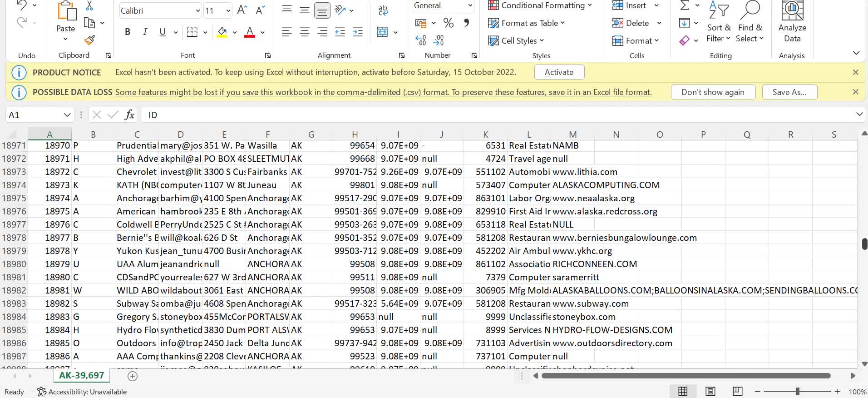868x398 pixels.
Task: Select the AK-39,697 sheet tab
Action: pyautogui.click(x=81, y=375)
